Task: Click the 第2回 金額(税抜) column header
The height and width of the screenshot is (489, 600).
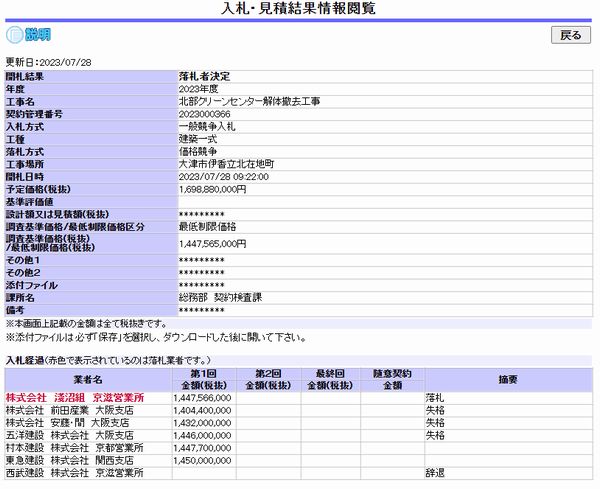Action: [269, 380]
